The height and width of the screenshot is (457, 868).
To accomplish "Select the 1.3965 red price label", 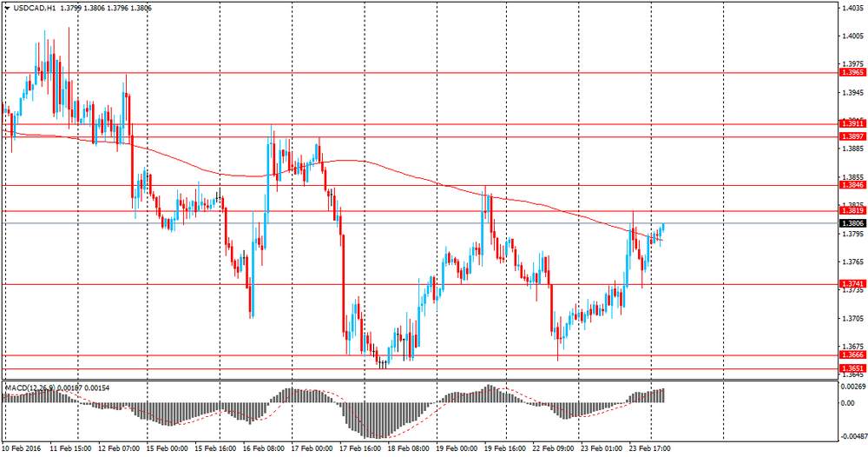I will coord(852,73).
